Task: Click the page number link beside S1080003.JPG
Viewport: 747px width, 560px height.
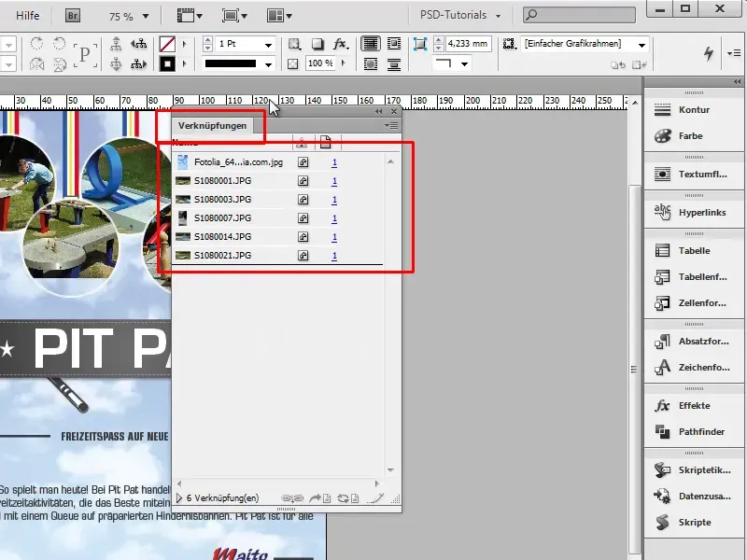Action: 333,201
